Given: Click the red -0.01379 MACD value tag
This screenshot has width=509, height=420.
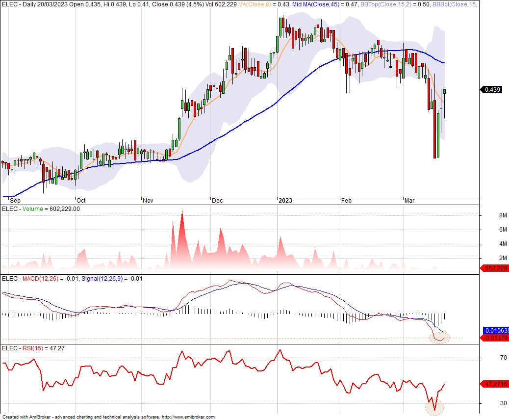Looking at the screenshot, I should pos(496,338).
